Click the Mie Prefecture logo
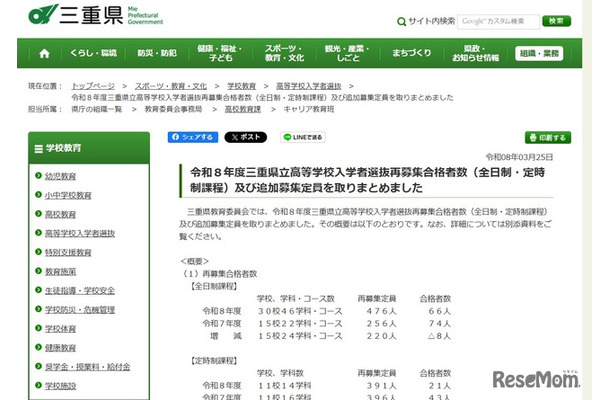 pyautogui.click(x=96, y=15)
